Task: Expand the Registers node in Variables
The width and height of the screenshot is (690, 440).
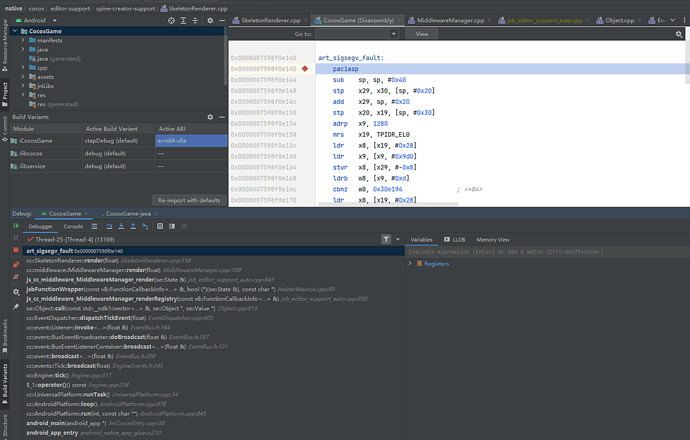Action: (411, 264)
